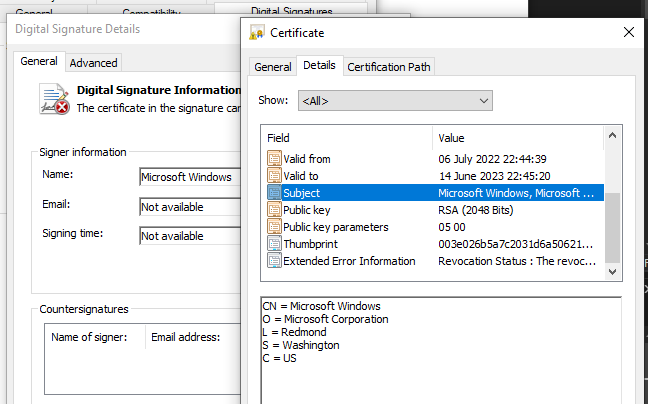Click thumbprint value 003e026b5a7c2031d6a50621

[x=516, y=244]
